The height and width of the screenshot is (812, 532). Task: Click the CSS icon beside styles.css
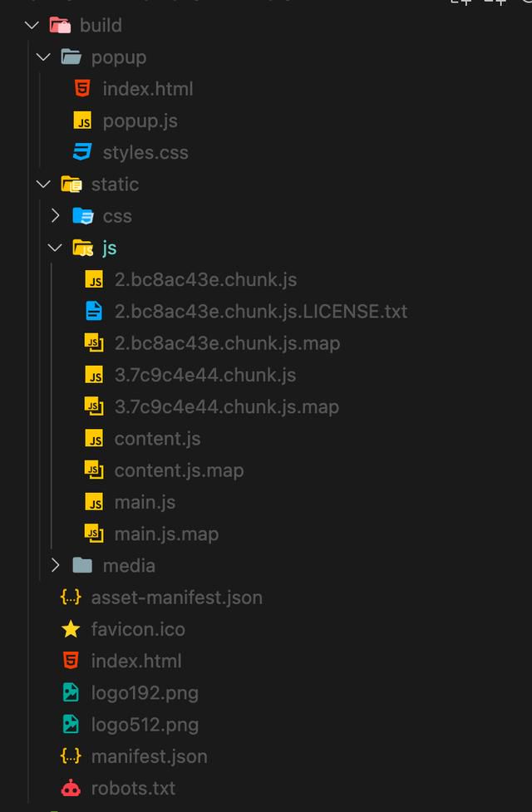coord(81,152)
